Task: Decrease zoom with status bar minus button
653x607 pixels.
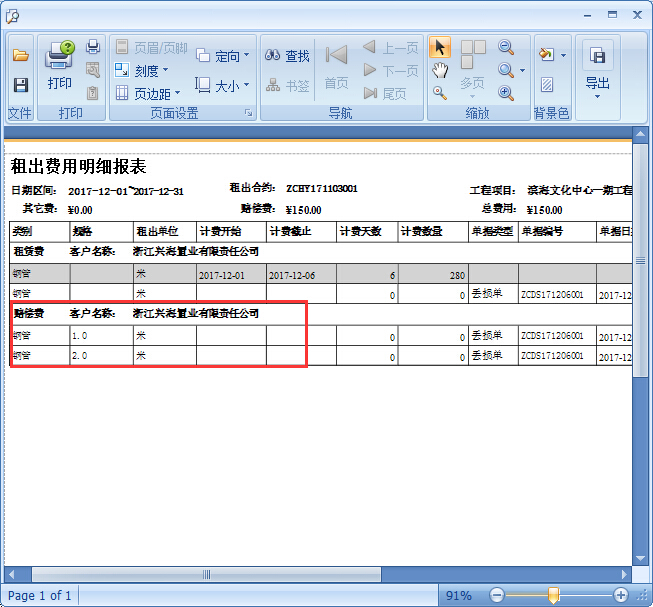Action: 496,595
